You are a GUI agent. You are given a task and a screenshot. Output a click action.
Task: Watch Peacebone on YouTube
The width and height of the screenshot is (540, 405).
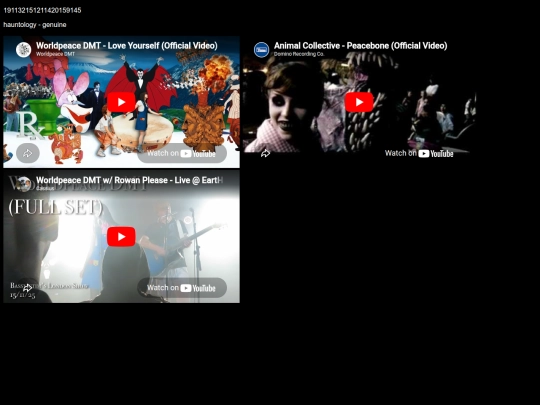coord(419,153)
